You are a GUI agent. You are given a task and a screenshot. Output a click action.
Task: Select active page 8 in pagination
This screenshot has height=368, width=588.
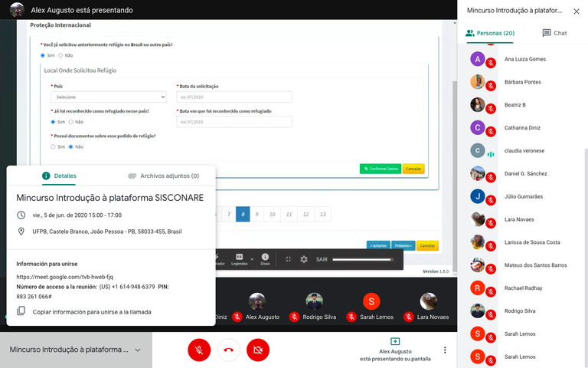(x=243, y=214)
